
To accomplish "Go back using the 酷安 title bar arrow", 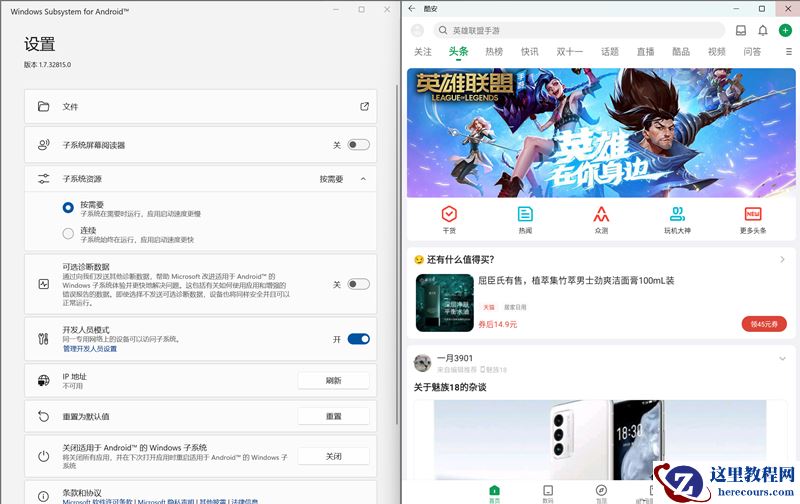I will [x=412, y=9].
